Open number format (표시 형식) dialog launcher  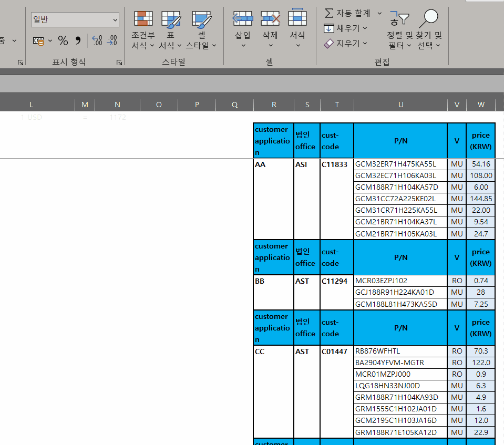pyautogui.click(x=119, y=63)
